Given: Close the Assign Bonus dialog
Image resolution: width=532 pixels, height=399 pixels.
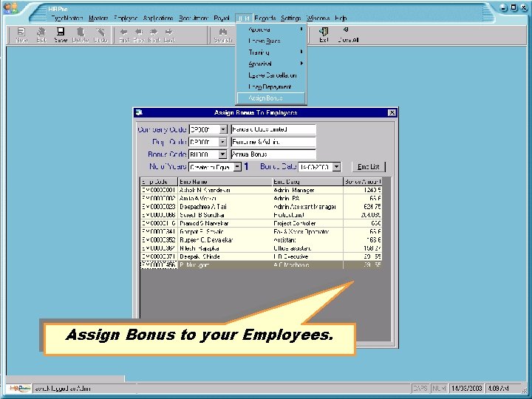Looking at the screenshot, I should (392, 112).
